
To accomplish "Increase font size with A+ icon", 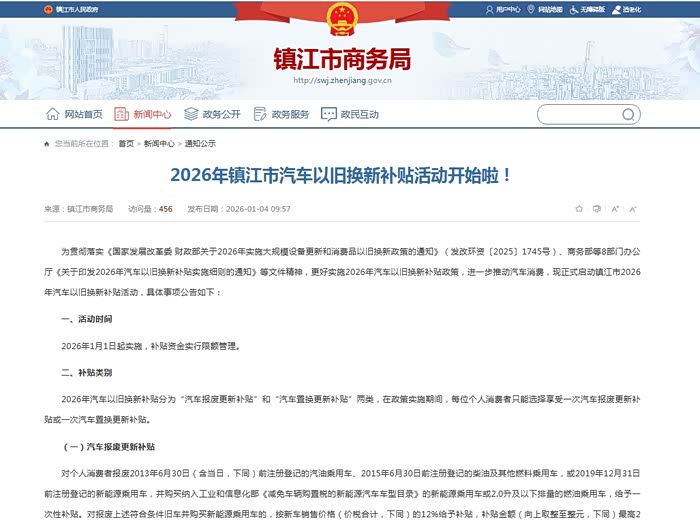I will (615, 208).
